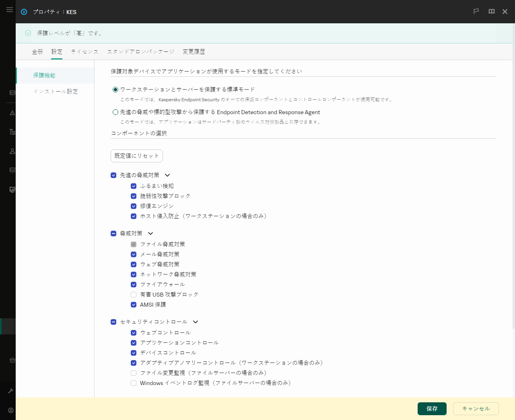
Task: Click the 保存 button
Action: [432, 409]
